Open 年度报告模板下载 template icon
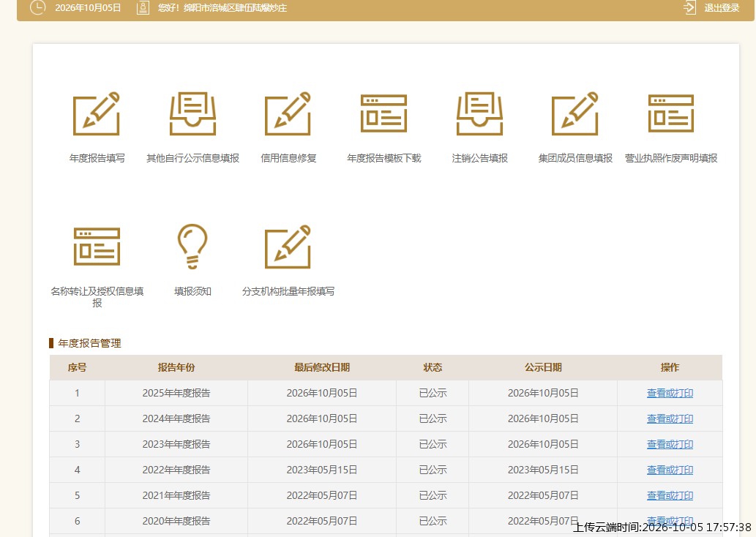 (383, 113)
